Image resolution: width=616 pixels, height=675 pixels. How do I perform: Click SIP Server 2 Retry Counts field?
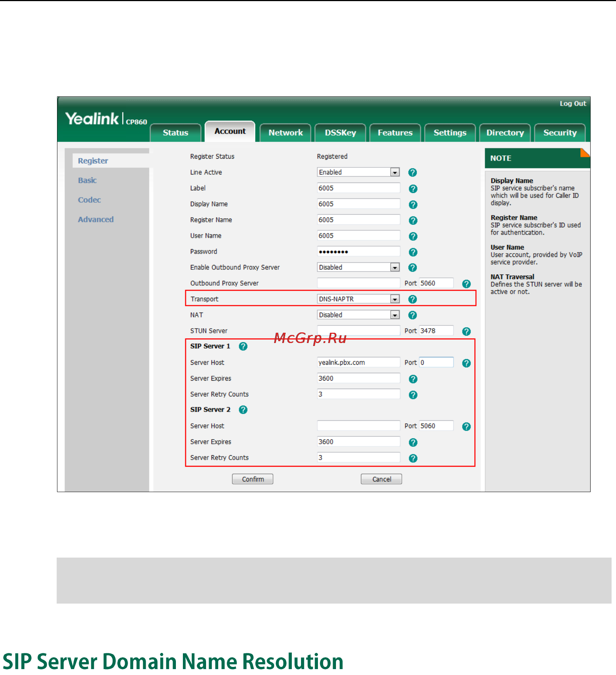[358, 457]
